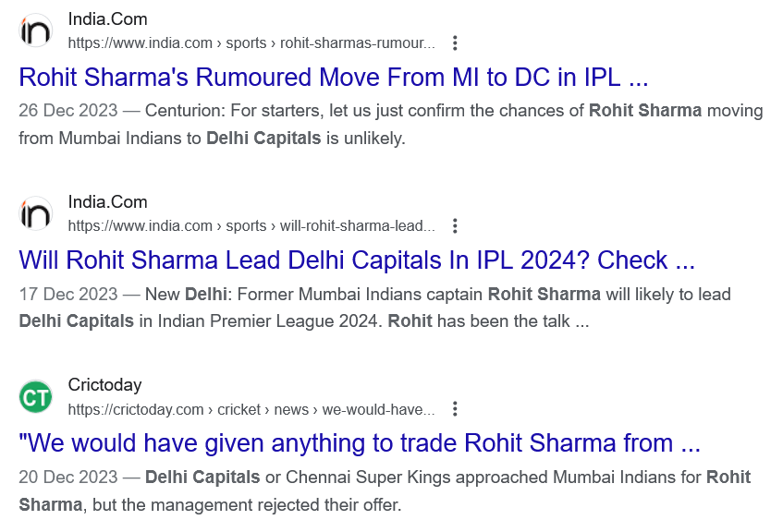Click the green Crictoday CT favicon
Screen dimensions: 783x532
pyautogui.click(x=37, y=397)
